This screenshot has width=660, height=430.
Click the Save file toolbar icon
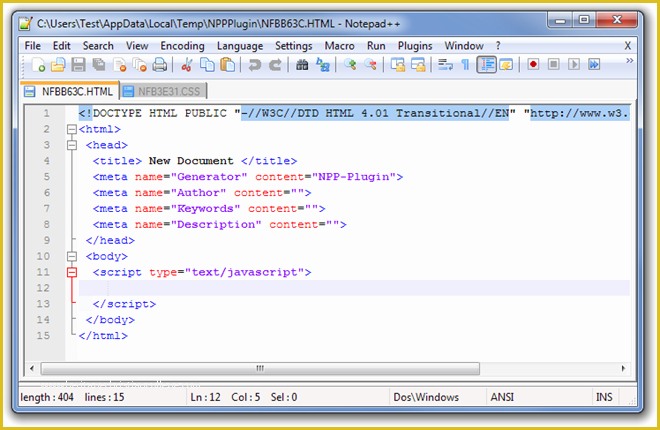click(x=78, y=65)
